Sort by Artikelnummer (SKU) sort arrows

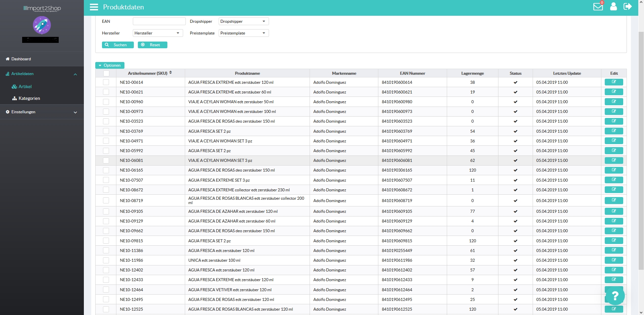click(170, 73)
